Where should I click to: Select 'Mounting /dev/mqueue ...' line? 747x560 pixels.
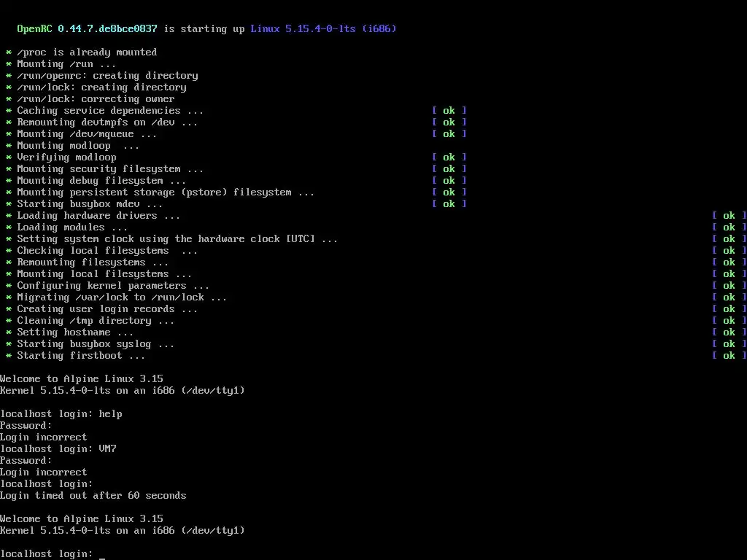87,134
